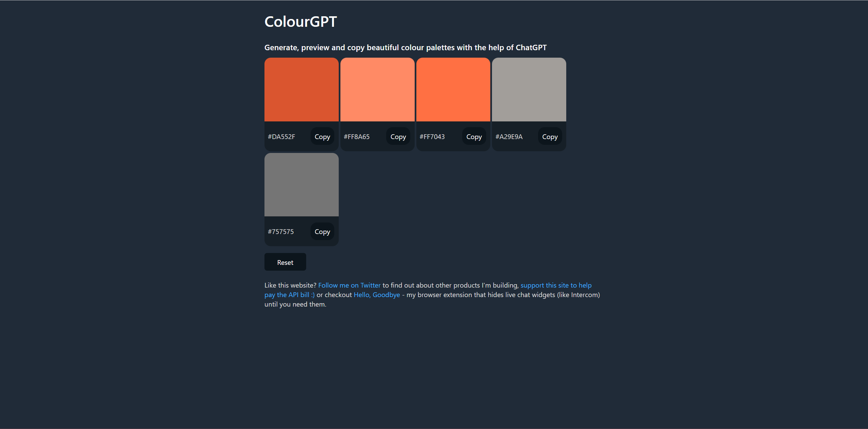Reset the generated palette
This screenshot has height=429, width=868.
285,262
